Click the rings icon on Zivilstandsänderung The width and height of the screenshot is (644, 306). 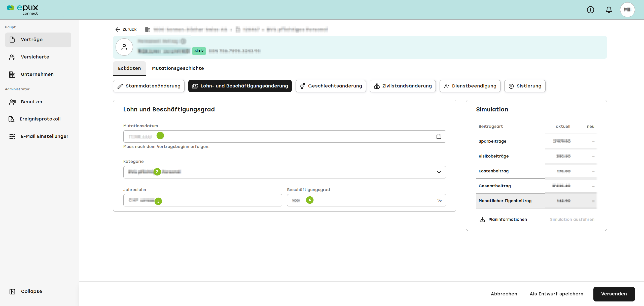(377, 86)
